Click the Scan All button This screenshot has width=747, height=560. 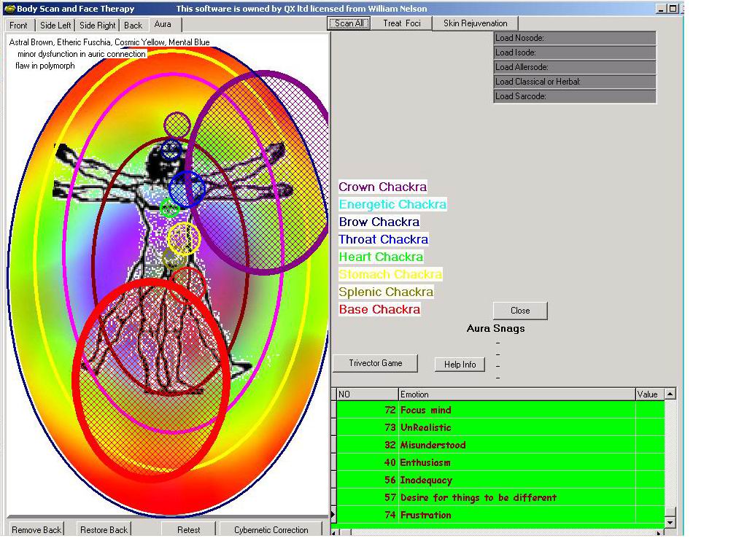tap(349, 23)
